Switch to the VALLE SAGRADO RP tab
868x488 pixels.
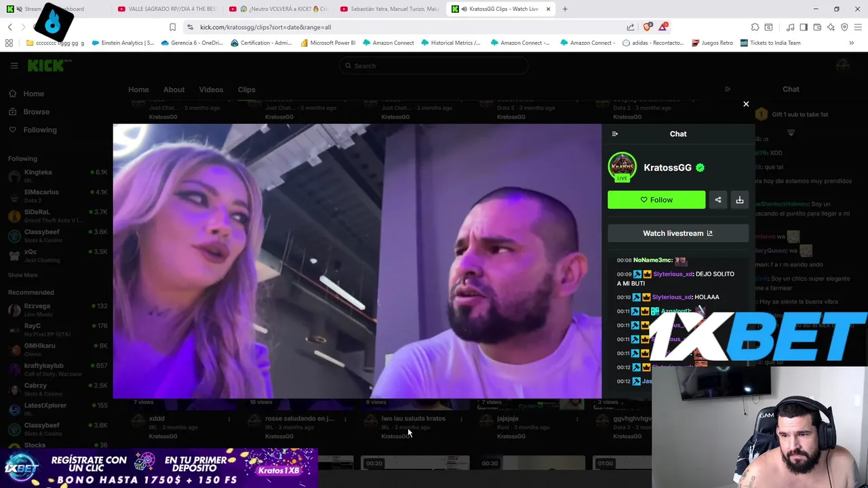166,9
